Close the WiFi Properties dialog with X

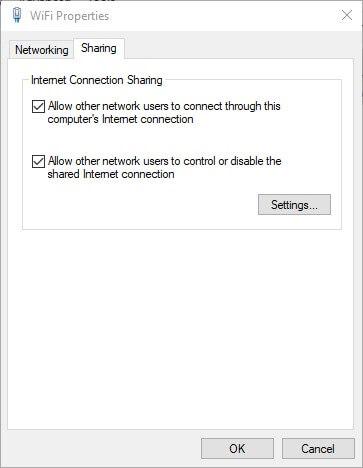tap(347, 15)
